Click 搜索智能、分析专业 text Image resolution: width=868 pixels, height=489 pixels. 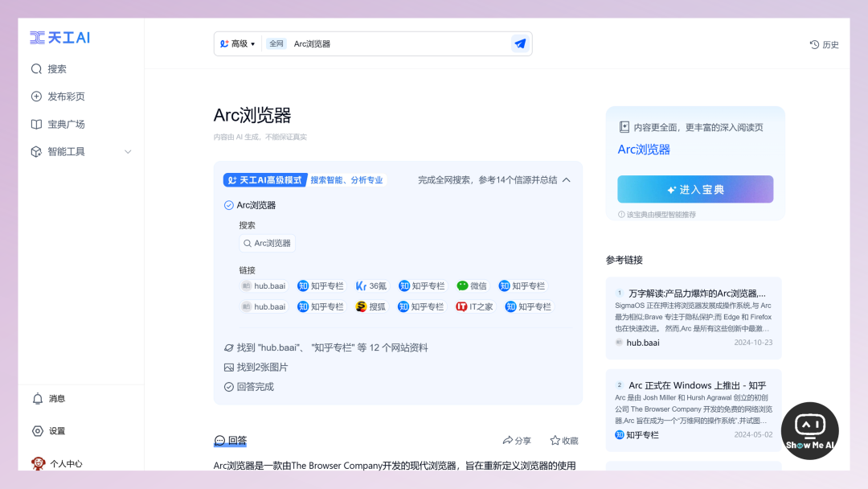(346, 180)
